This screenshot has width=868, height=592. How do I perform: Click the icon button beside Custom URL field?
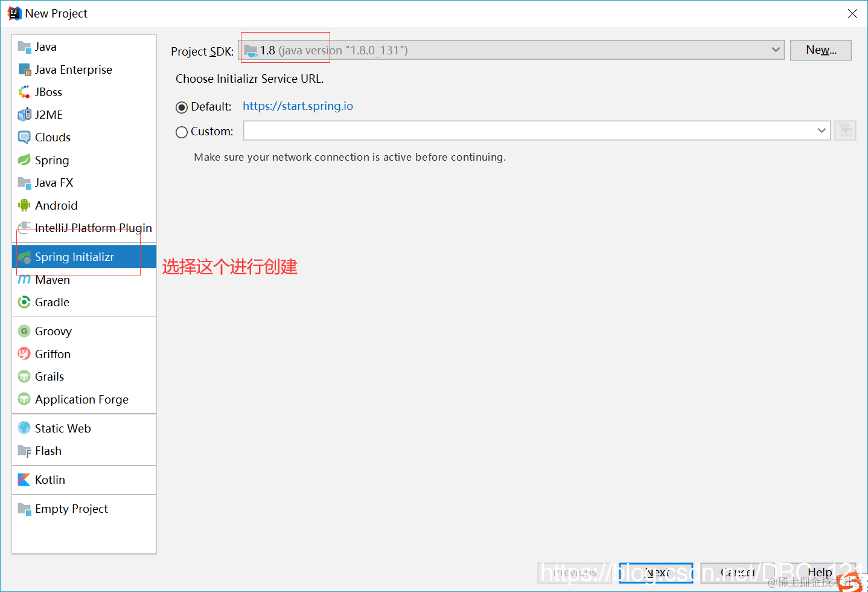pos(845,130)
